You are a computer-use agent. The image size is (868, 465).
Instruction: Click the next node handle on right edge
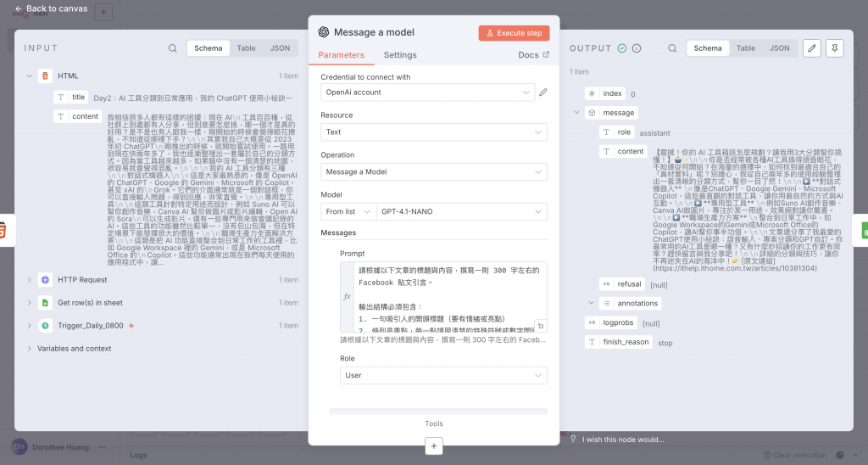coord(862,230)
